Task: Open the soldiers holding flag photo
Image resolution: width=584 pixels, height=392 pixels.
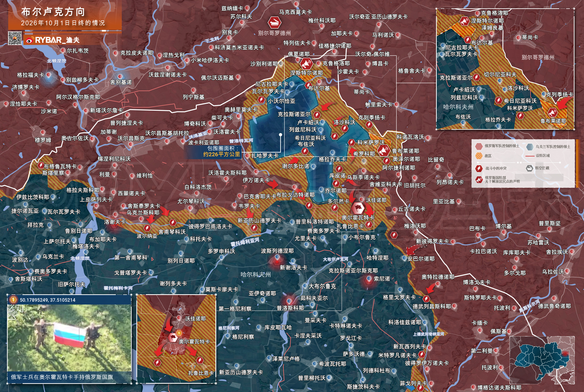Action: [69, 338]
